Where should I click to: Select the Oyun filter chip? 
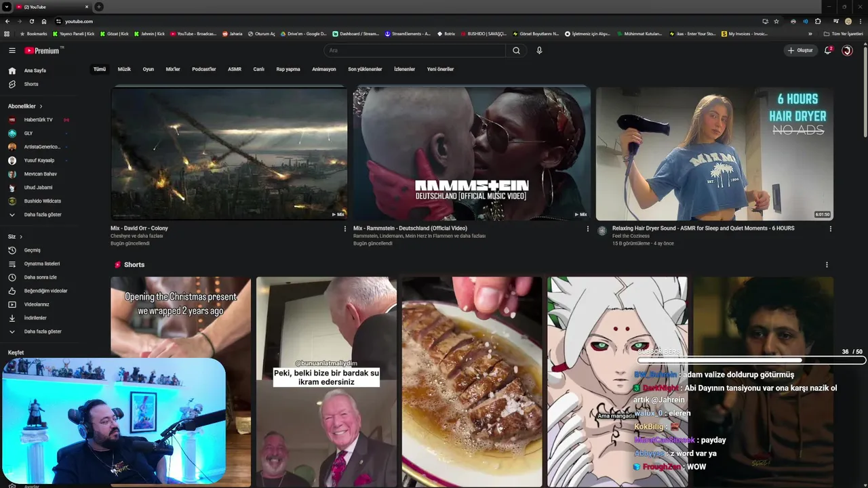point(149,69)
